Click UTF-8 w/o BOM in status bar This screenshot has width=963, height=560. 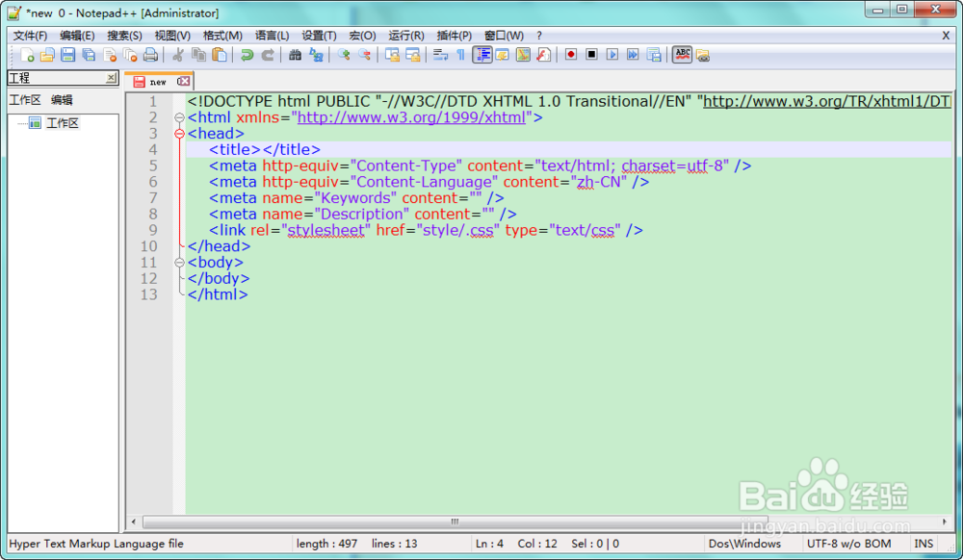[848, 544]
